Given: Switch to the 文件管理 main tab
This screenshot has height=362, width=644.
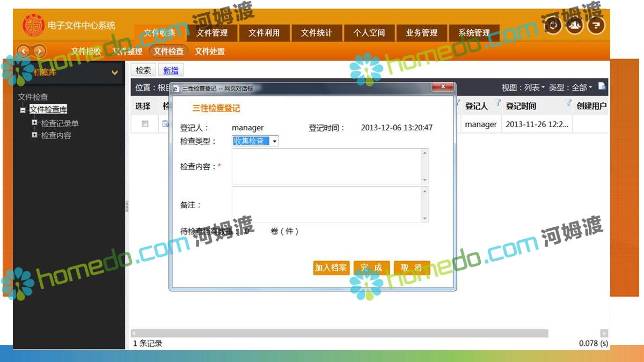Looking at the screenshot, I should coord(212,33).
